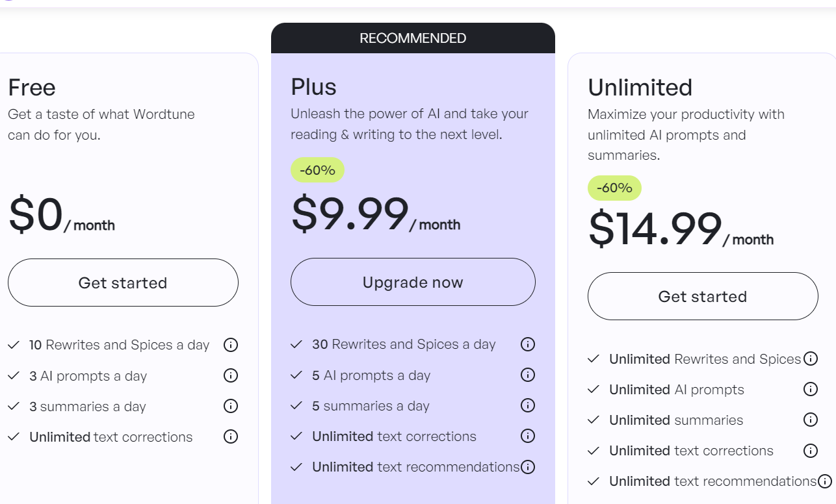Click Get started under the Unlimited plan
The height and width of the screenshot is (504, 836).
(703, 296)
